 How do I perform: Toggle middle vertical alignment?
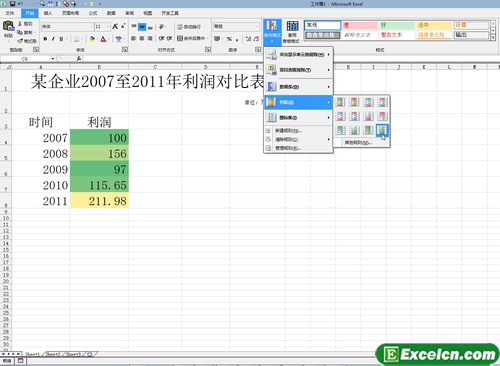pos(142,26)
